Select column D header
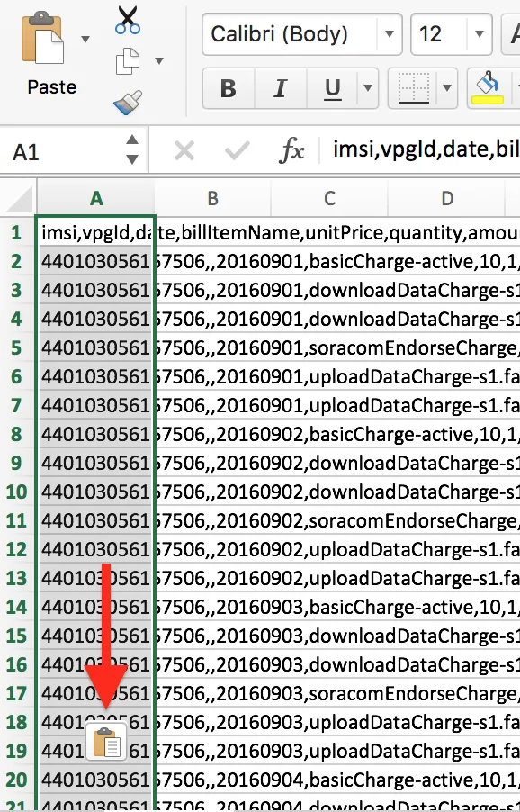This screenshot has width=520, height=812. [446, 198]
